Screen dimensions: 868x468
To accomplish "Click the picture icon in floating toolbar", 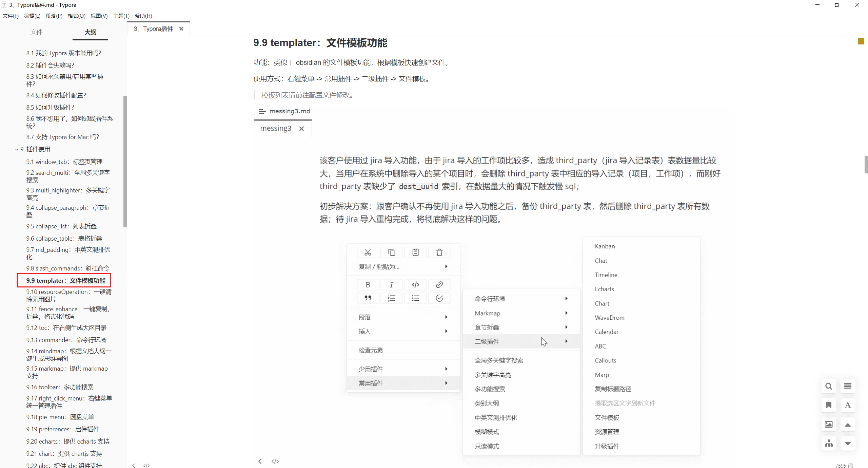I will (829, 425).
